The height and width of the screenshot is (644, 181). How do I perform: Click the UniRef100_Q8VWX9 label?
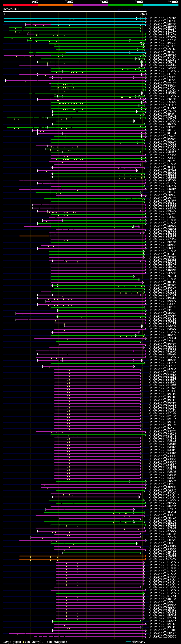[x=162, y=37]
